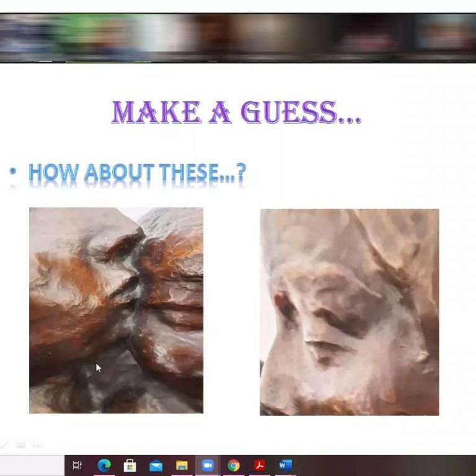The image size is (476, 476).
Task: Open the Mail app icon
Action: pyautogui.click(x=156, y=465)
